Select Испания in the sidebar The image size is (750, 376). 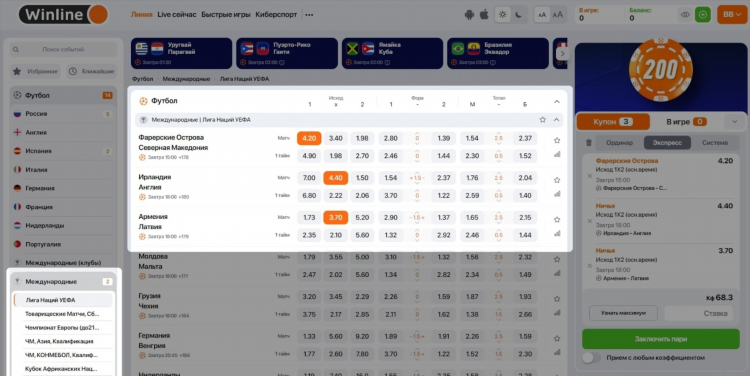(63, 151)
